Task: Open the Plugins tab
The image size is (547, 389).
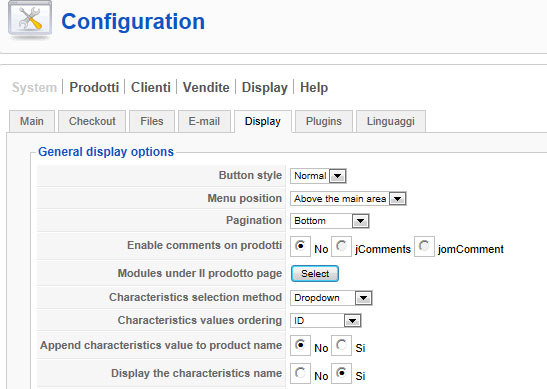Action: pyautogui.click(x=324, y=121)
